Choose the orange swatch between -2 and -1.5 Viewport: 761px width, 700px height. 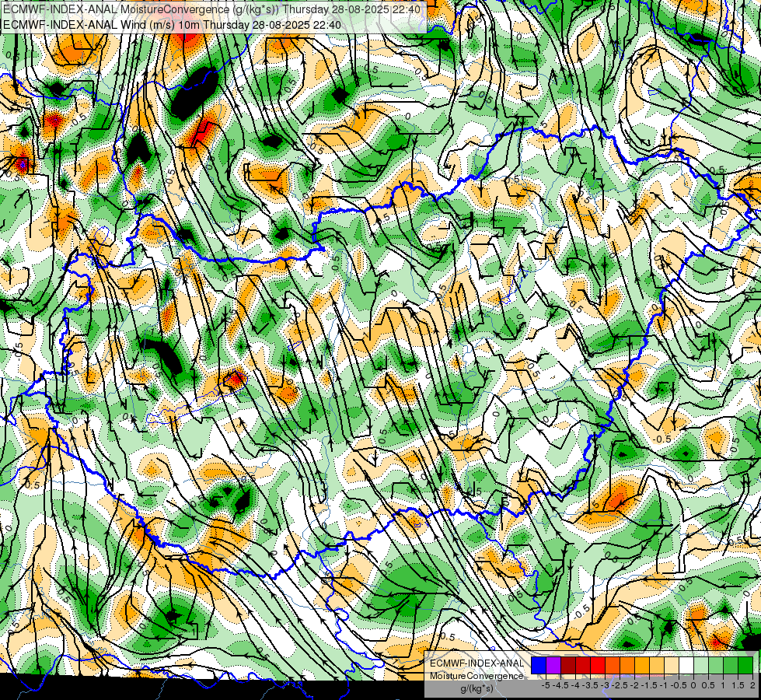pyautogui.click(x=627, y=666)
